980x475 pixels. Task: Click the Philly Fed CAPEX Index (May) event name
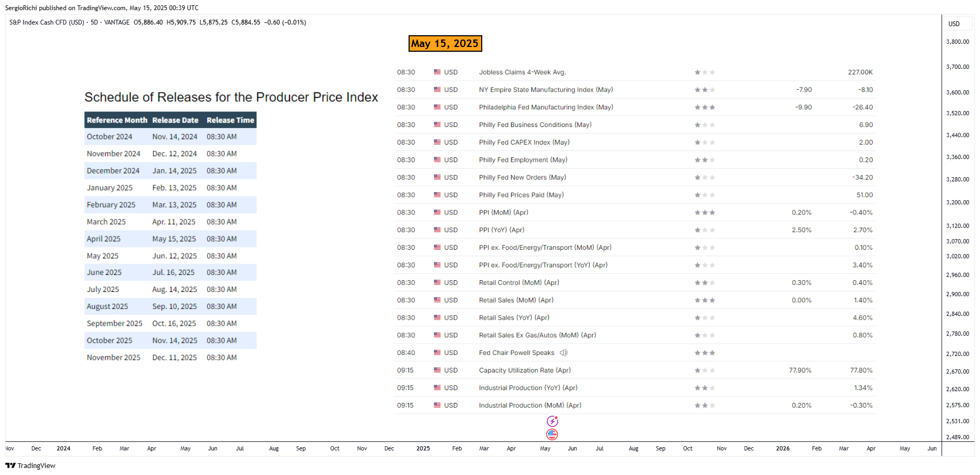(x=524, y=142)
